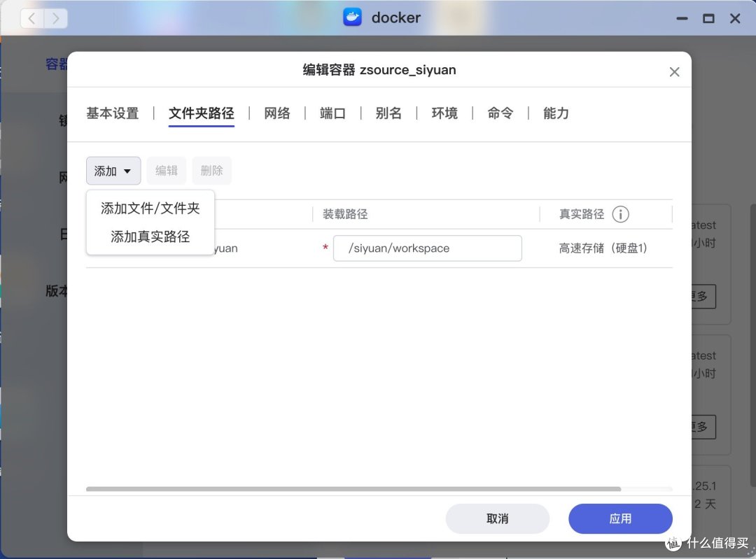Viewport: 756px width, 559px height.
Task: Minimize the docker window
Action: click(x=682, y=19)
